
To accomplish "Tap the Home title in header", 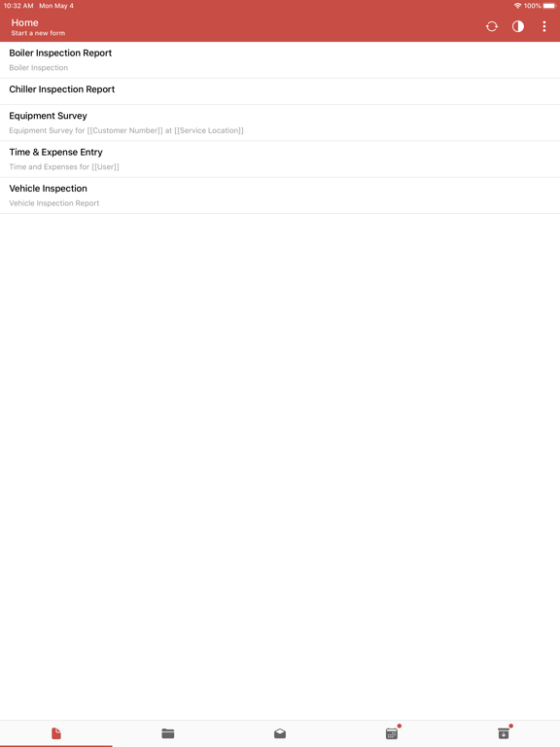I will (24, 22).
